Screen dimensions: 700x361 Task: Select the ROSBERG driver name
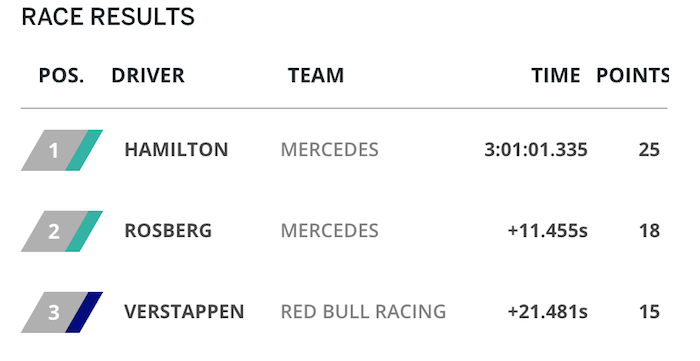pyautogui.click(x=168, y=231)
